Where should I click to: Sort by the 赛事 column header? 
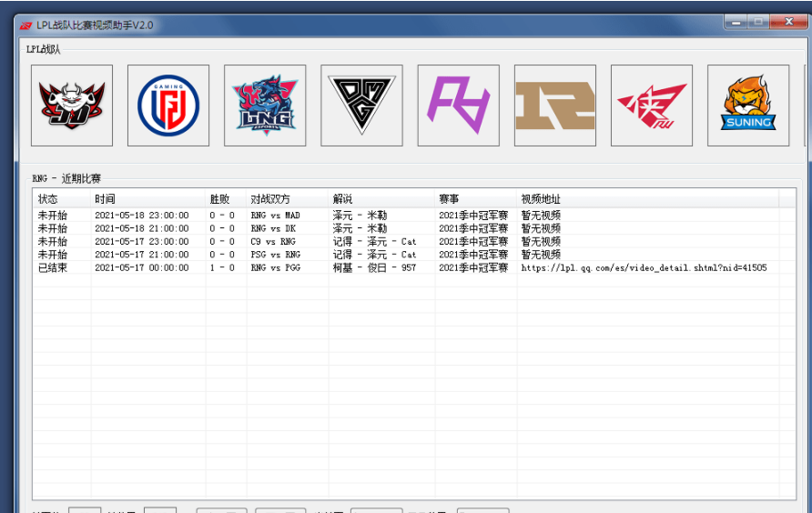coord(475,199)
